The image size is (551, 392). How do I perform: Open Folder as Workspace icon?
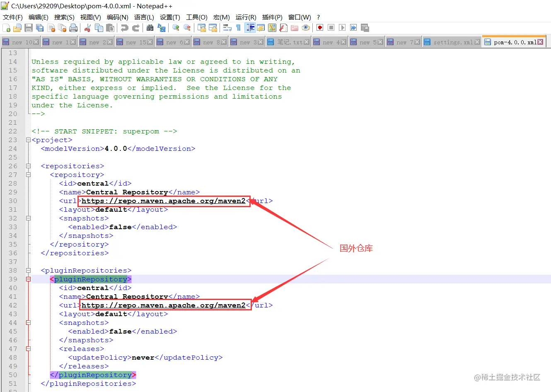[295, 28]
